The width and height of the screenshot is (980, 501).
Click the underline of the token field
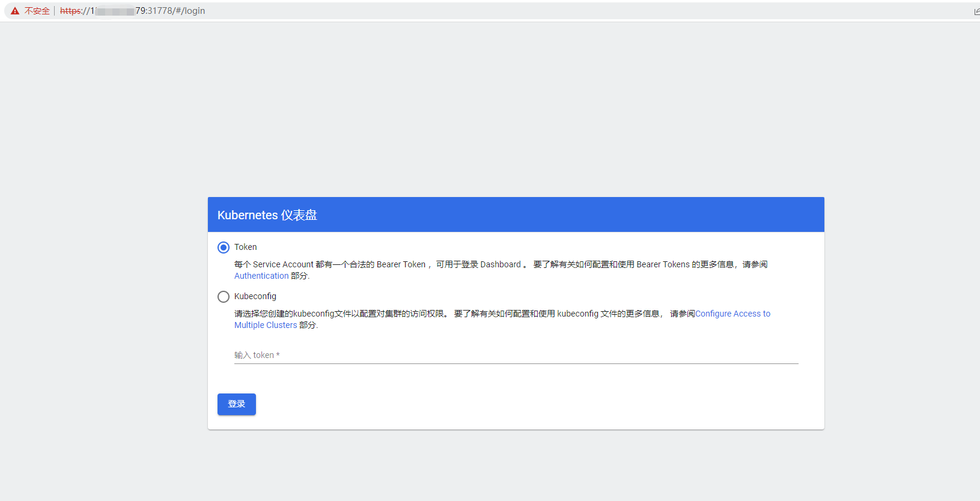pyautogui.click(x=516, y=363)
